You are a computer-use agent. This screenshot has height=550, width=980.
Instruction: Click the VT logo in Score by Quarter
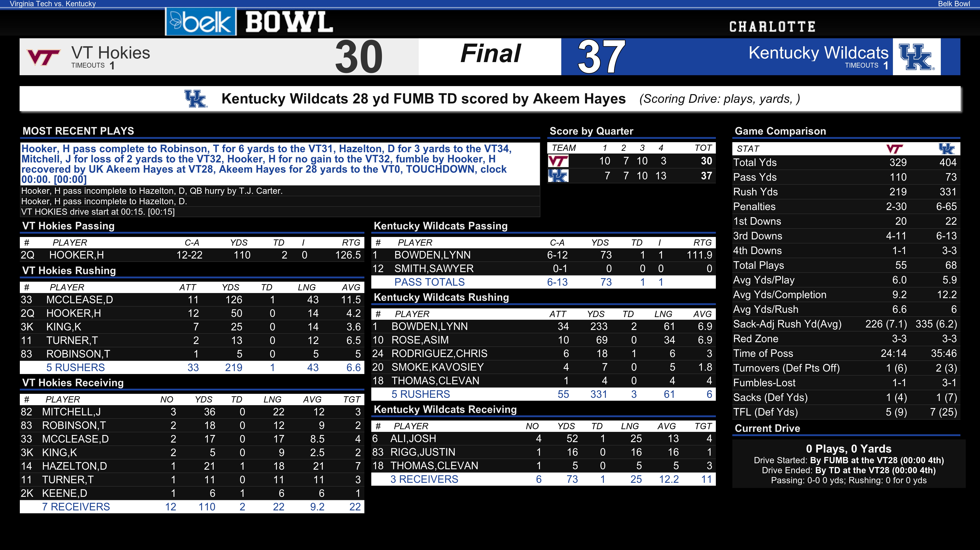point(558,161)
